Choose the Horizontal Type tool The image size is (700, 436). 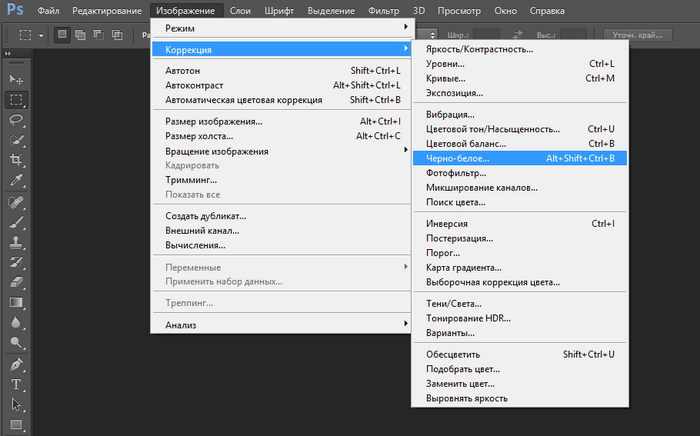click(x=17, y=385)
